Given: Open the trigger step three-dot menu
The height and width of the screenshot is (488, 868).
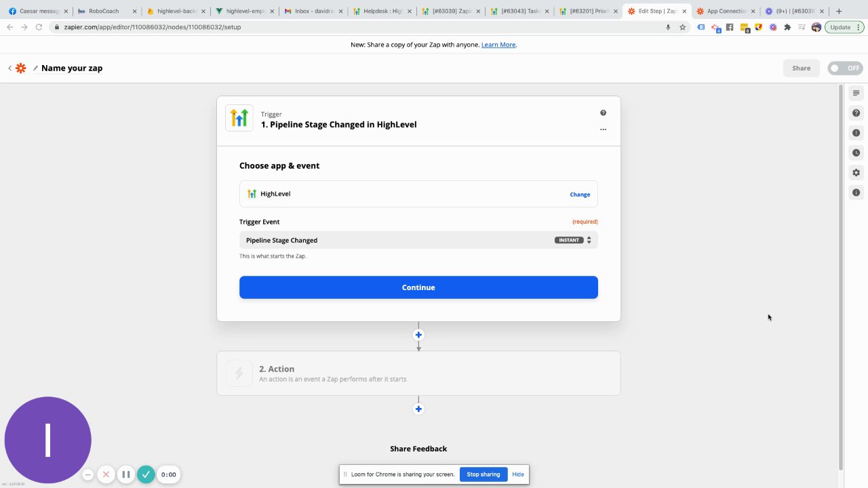Looking at the screenshot, I should point(603,129).
